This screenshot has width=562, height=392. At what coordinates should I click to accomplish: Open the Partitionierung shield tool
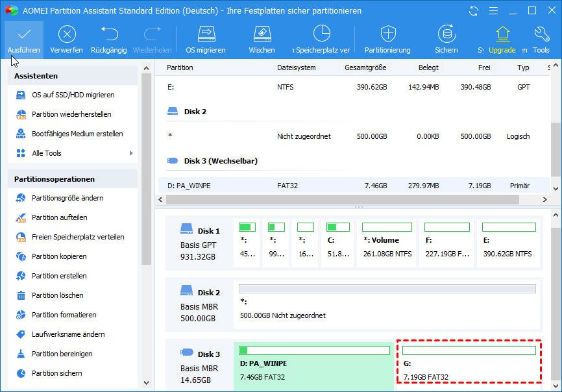tap(387, 34)
